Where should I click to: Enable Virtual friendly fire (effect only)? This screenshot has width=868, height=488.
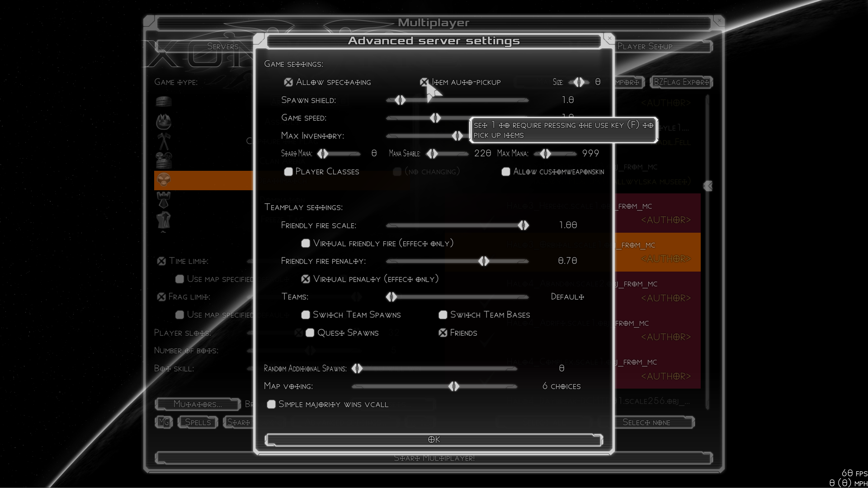[x=306, y=244]
